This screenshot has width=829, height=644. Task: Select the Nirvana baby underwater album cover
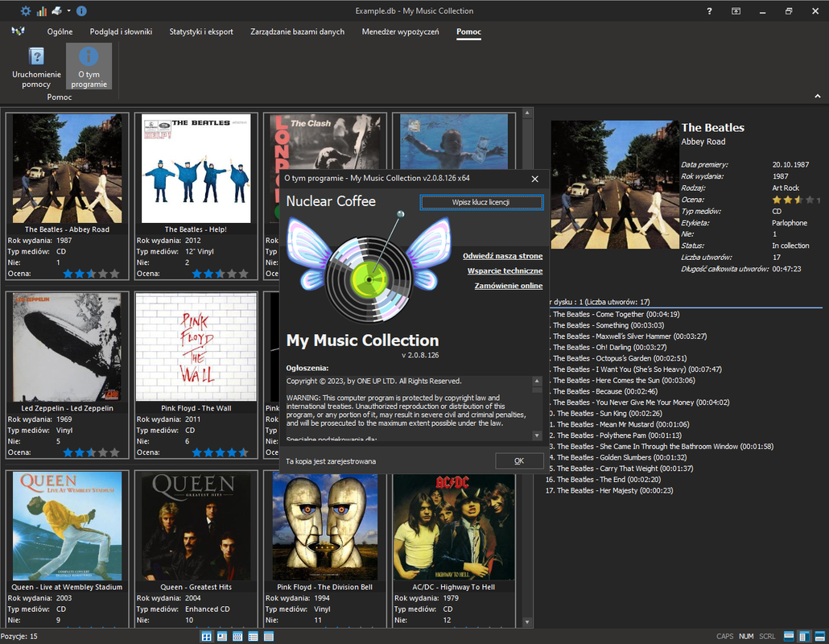[x=454, y=142]
